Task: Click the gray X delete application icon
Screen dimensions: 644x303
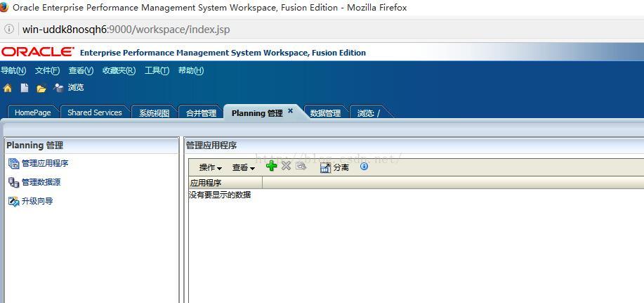Action: pos(287,166)
